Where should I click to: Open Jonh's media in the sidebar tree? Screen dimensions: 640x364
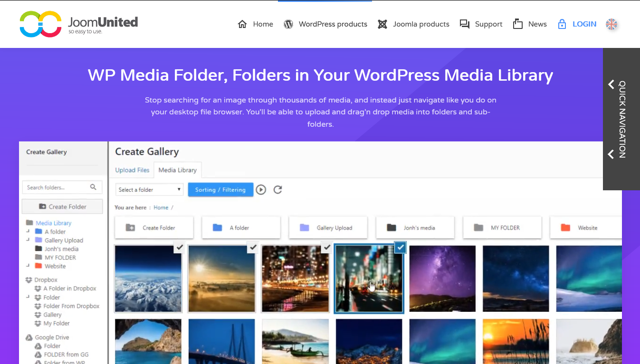[x=62, y=249]
